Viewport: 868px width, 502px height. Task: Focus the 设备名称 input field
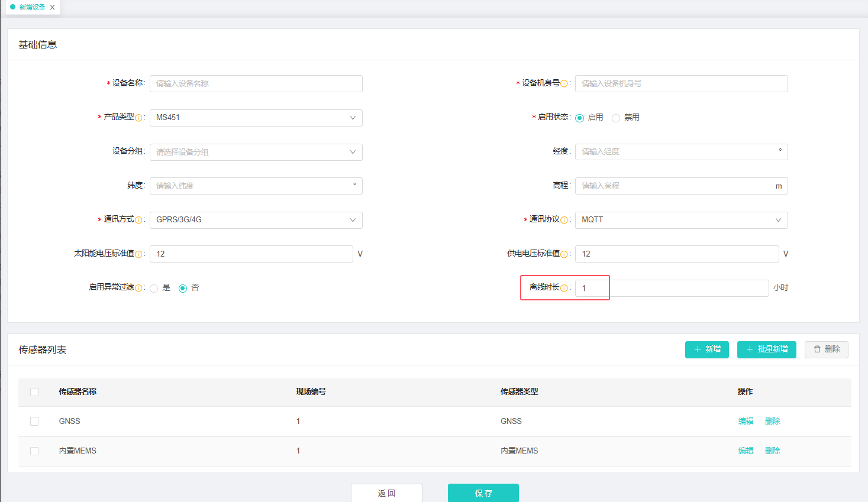point(256,83)
